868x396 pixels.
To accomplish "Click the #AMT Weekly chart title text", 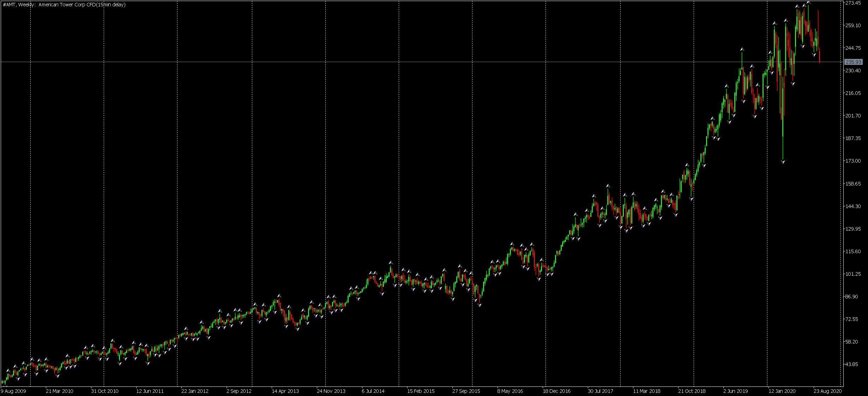I will pos(64,5).
